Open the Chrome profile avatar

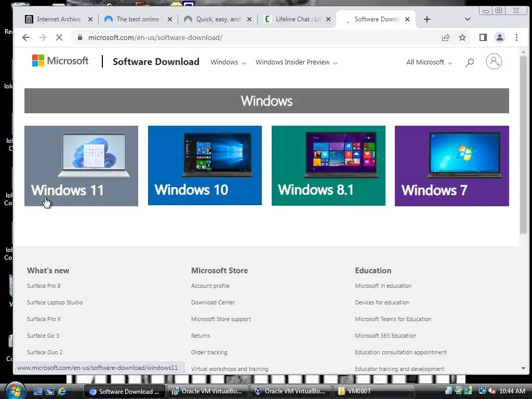500,37
